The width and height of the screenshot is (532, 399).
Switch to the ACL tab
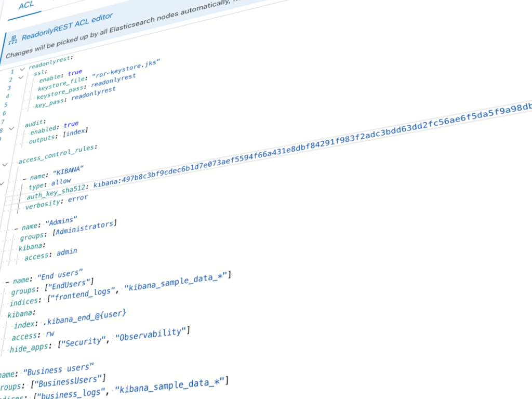tap(26, 6)
